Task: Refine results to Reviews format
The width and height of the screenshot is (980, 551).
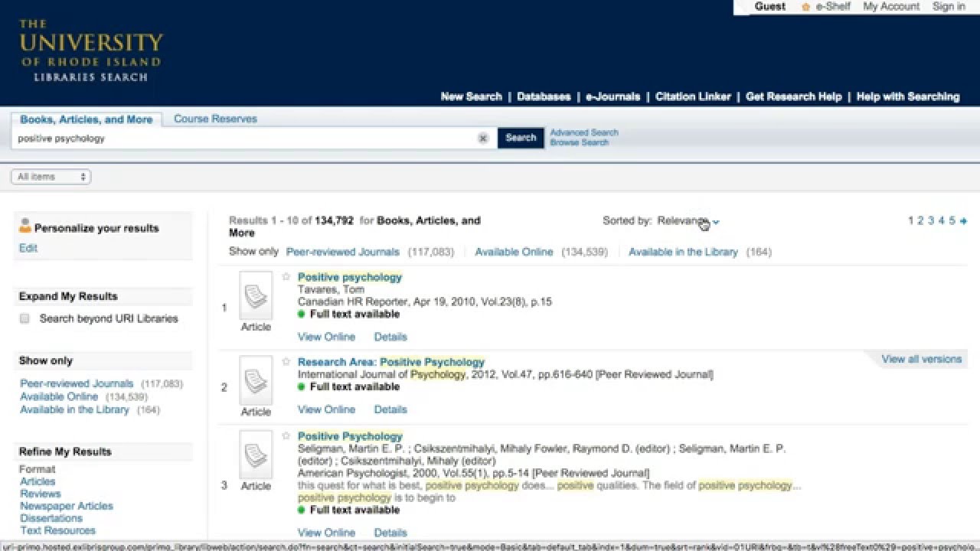Action: click(40, 494)
